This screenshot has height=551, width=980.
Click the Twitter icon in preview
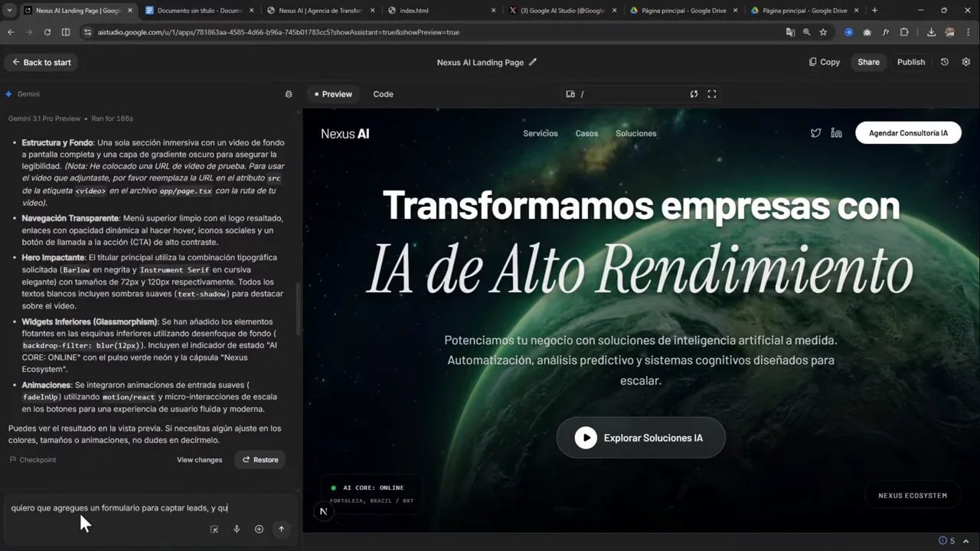coord(815,133)
